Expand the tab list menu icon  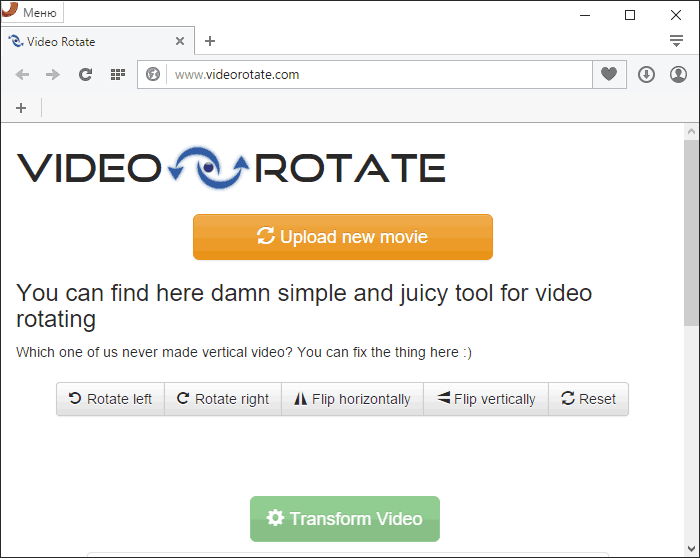(677, 41)
